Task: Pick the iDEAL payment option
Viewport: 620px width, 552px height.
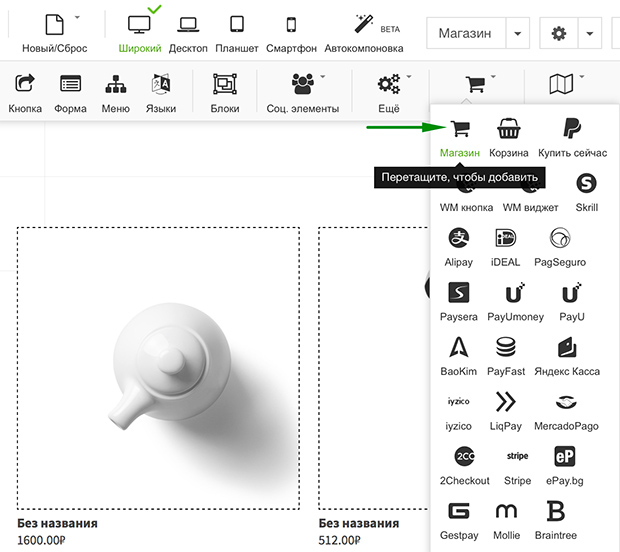Action: 506,240
